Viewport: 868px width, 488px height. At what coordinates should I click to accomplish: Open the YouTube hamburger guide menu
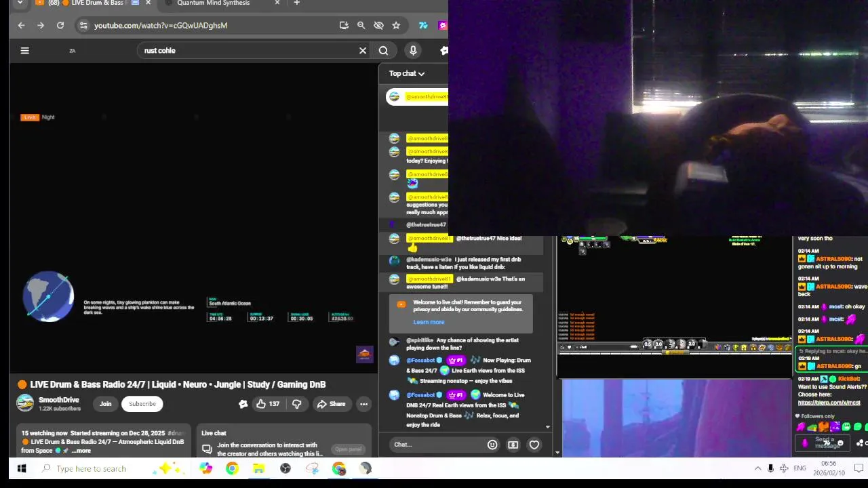pos(24,50)
